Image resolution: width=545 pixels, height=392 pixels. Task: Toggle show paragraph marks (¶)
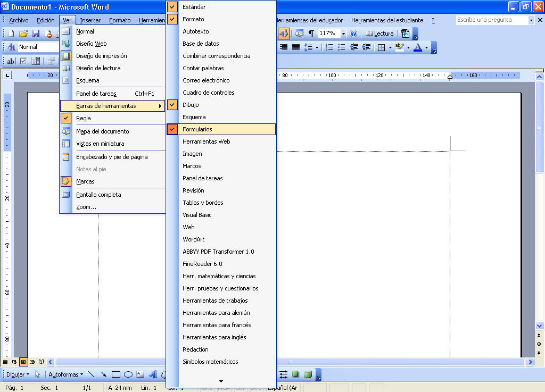311,34
